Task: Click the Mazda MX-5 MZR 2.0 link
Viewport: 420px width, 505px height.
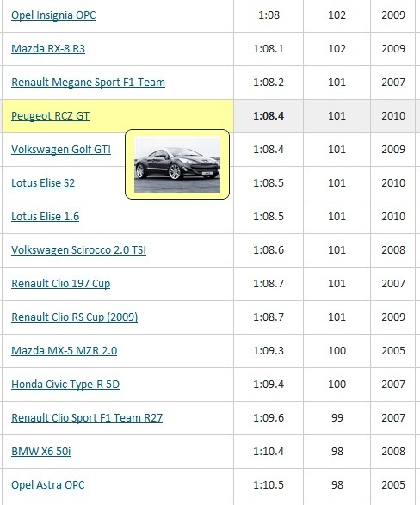Action: [65, 351]
